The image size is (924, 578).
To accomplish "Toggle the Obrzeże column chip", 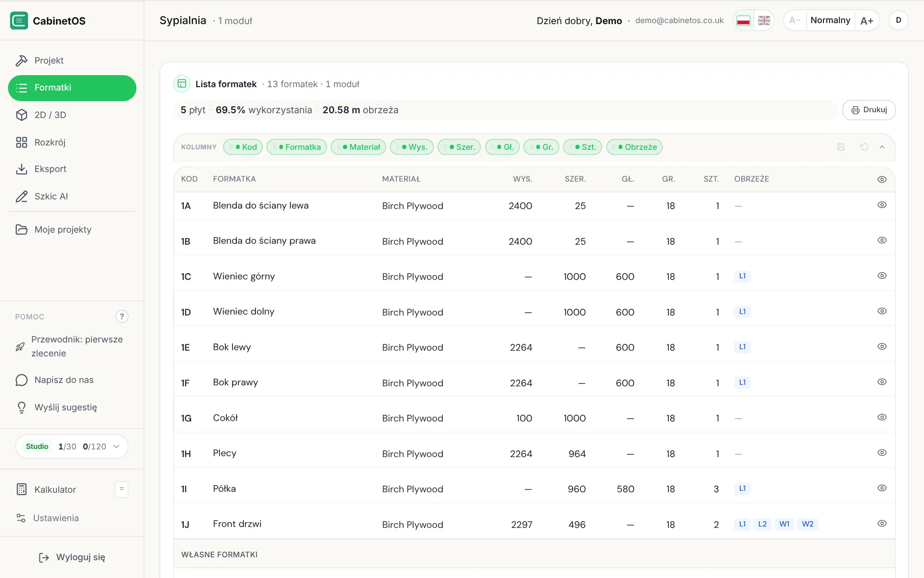I will tap(634, 147).
